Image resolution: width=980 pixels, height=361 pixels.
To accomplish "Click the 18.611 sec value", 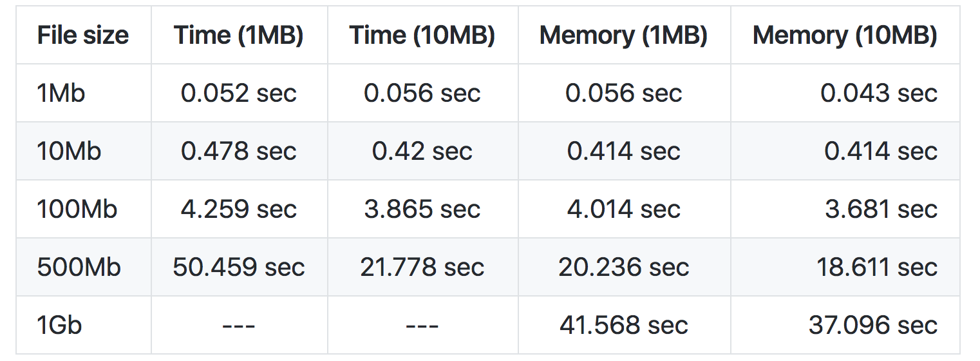I will point(877,268).
